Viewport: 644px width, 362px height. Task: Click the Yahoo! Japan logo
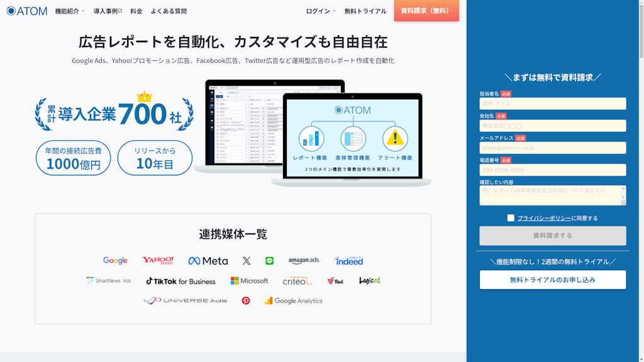(158, 260)
